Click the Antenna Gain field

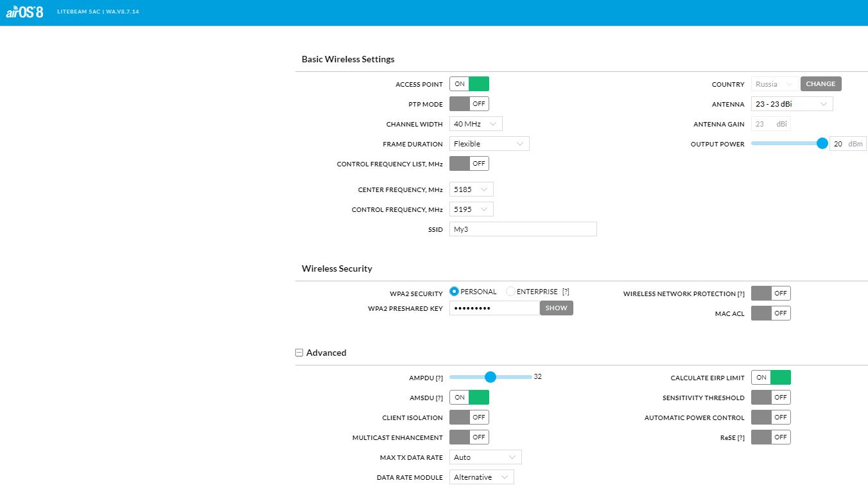click(771, 124)
